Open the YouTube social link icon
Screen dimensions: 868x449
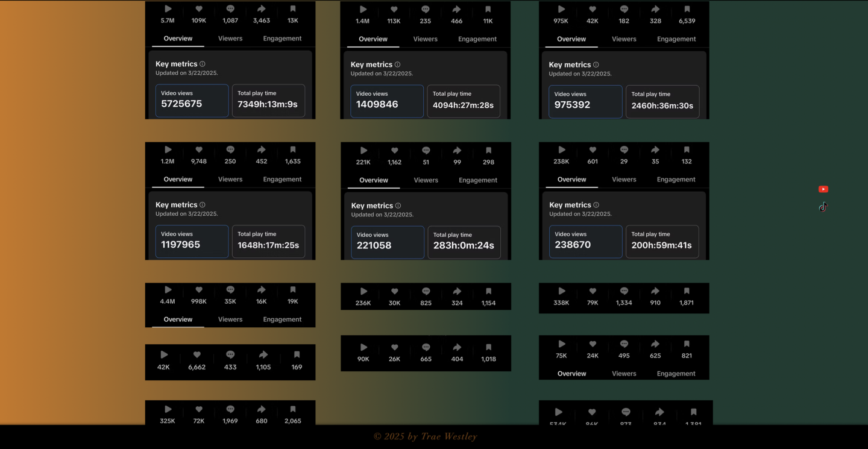pyautogui.click(x=823, y=189)
